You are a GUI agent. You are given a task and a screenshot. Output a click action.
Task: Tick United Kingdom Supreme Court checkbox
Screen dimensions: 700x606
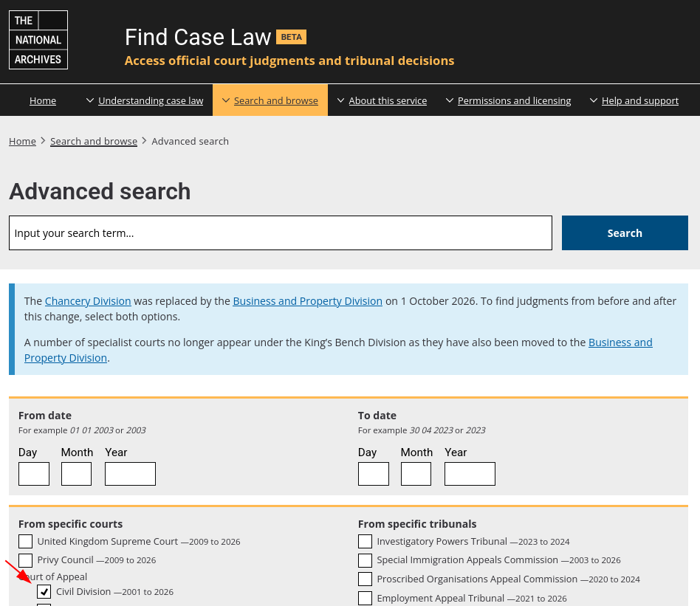(x=25, y=541)
